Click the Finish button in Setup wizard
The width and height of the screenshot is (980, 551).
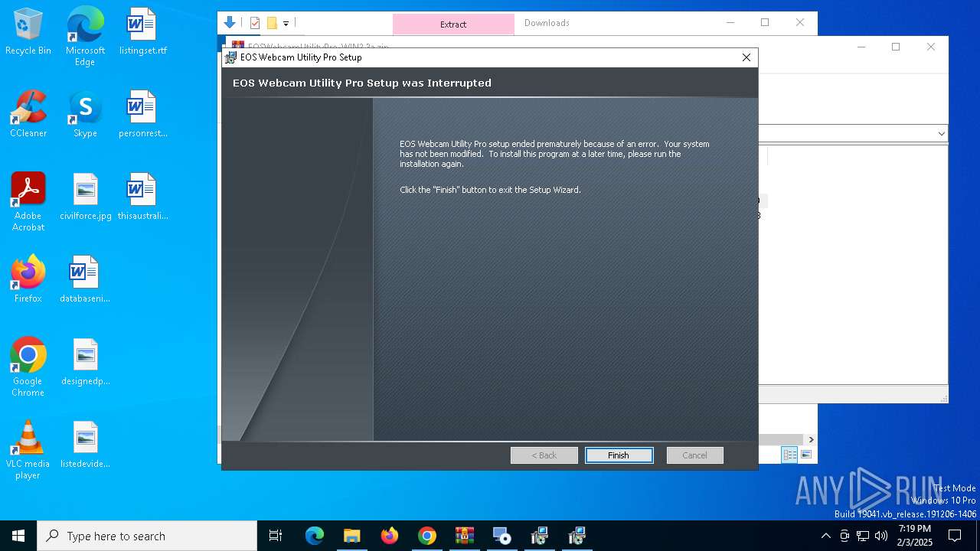[x=619, y=455]
